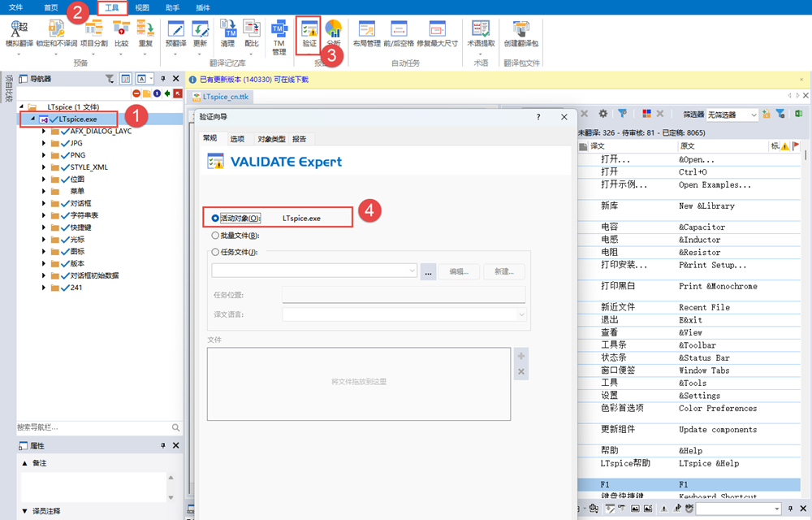Start the 预翻译 pre-translate tool
The height and width of the screenshot is (520, 812).
(x=175, y=29)
